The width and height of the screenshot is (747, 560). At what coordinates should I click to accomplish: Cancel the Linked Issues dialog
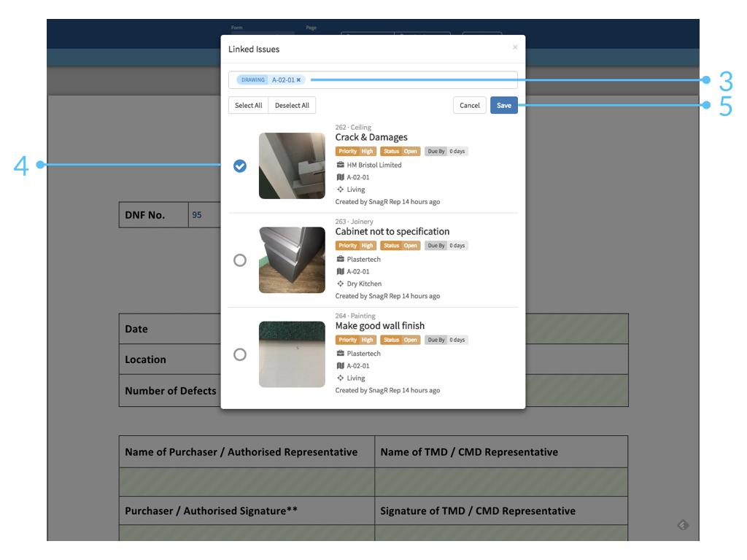tap(469, 105)
